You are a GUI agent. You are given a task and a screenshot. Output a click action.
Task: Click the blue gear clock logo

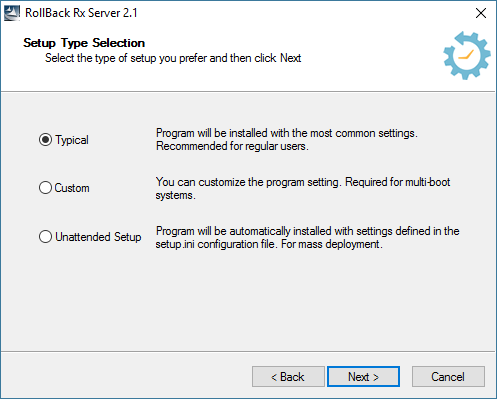click(467, 55)
